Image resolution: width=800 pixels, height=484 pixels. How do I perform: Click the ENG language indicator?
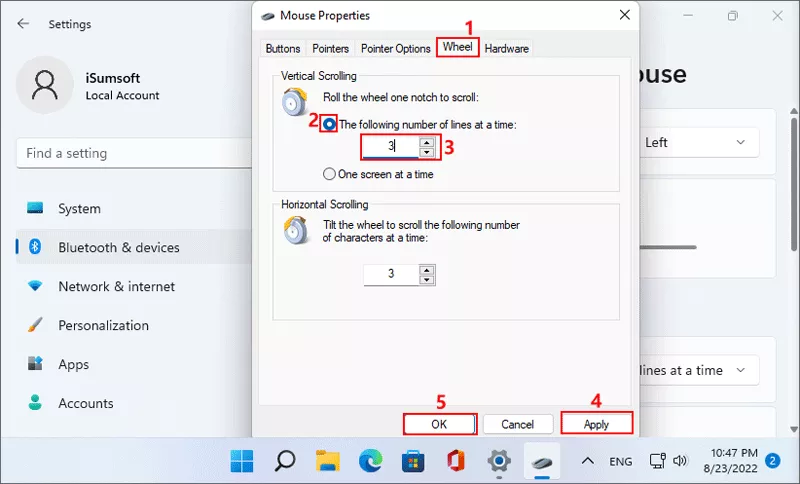pyautogui.click(x=620, y=462)
